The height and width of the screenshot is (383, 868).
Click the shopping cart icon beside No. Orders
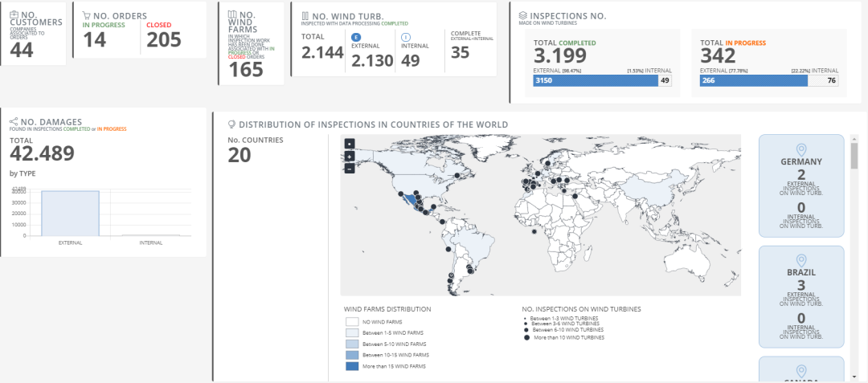86,15
